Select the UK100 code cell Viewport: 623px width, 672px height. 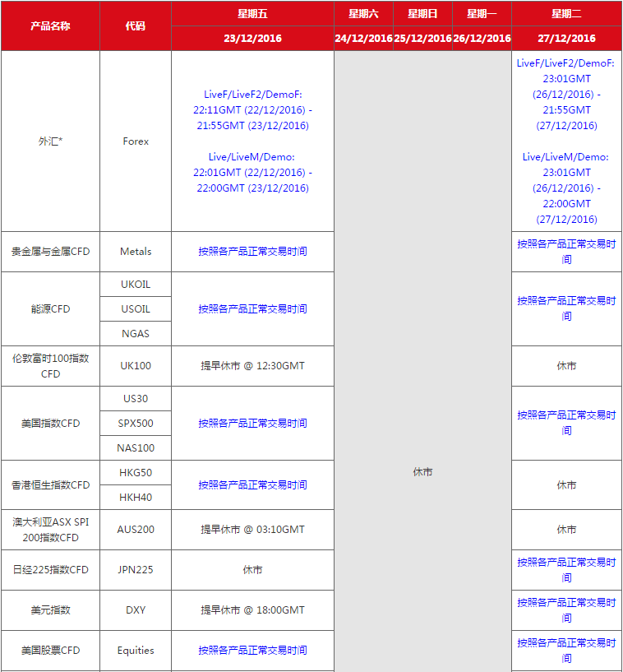coord(136,366)
